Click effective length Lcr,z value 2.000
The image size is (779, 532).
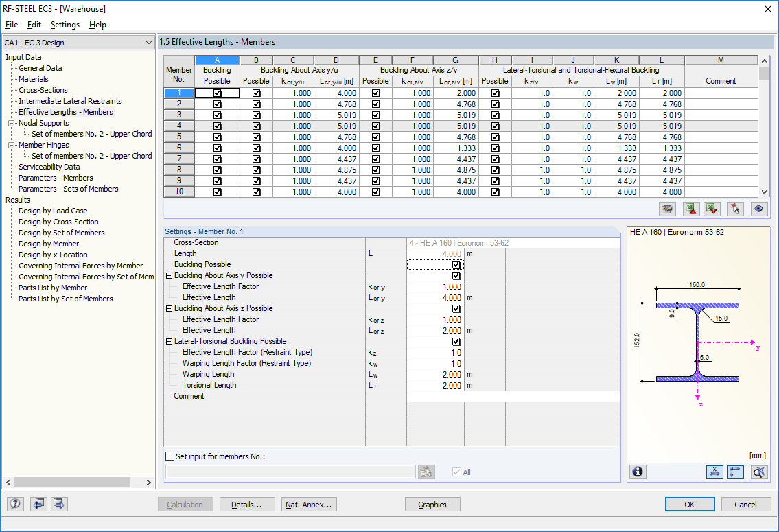point(435,330)
